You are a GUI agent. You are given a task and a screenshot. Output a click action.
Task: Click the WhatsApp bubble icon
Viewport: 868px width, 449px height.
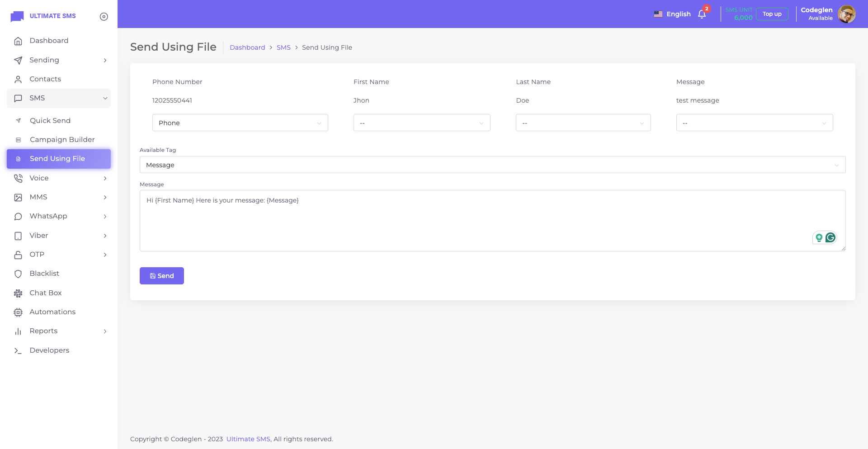pyautogui.click(x=18, y=217)
